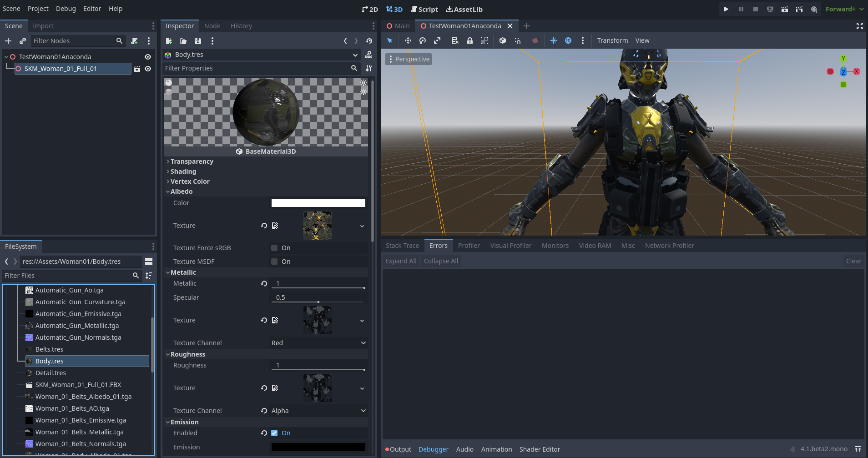
Task: Switch to the Errors debugger tab
Action: (438, 246)
